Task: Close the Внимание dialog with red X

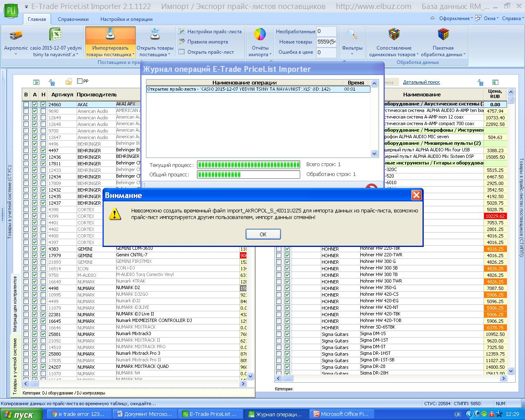Action: [x=416, y=195]
